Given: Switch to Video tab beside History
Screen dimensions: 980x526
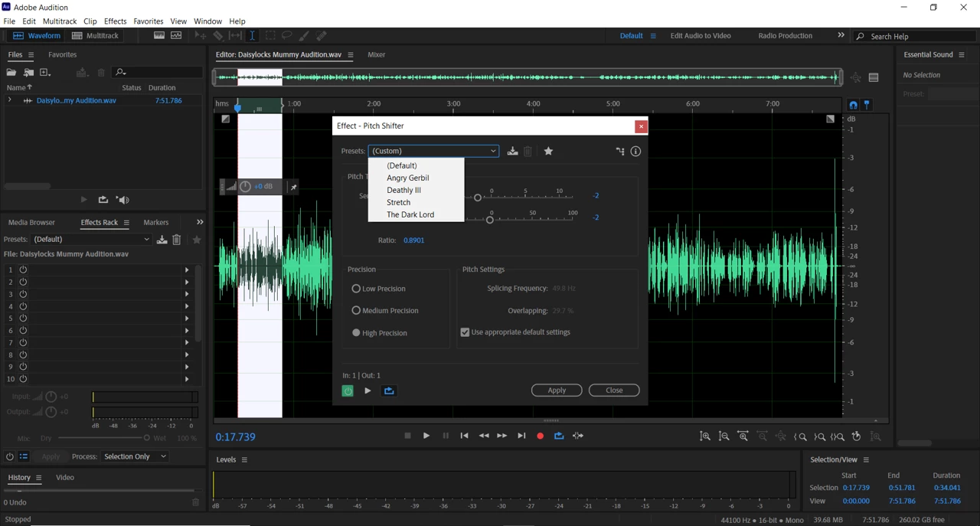Looking at the screenshot, I should (65, 478).
